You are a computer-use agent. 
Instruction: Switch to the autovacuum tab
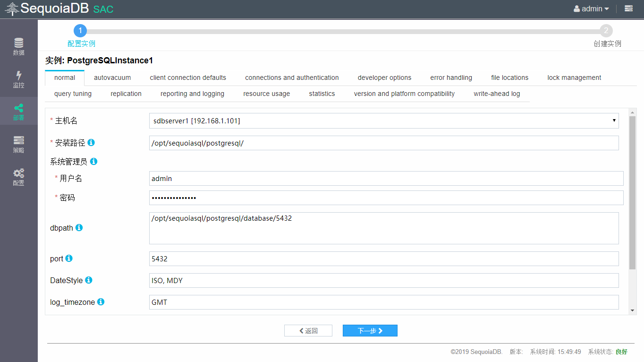click(x=112, y=78)
